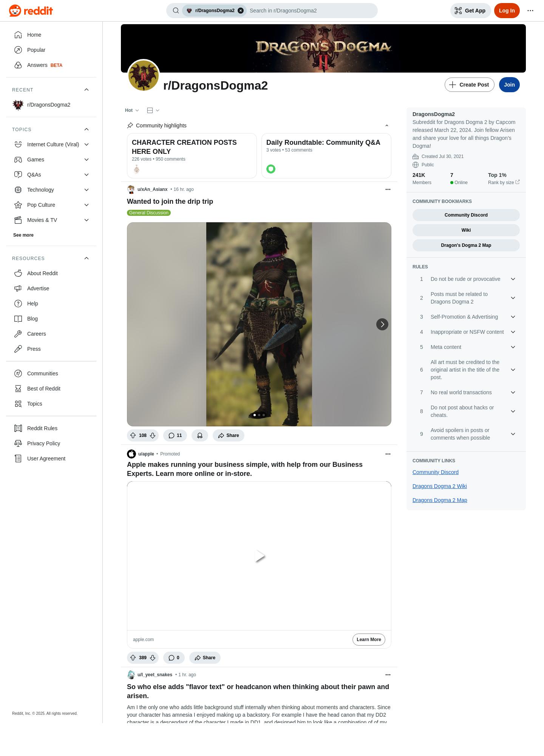The image size is (544, 756).
Task: Join the r/DragonsDogma2 community
Action: [x=509, y=85]
